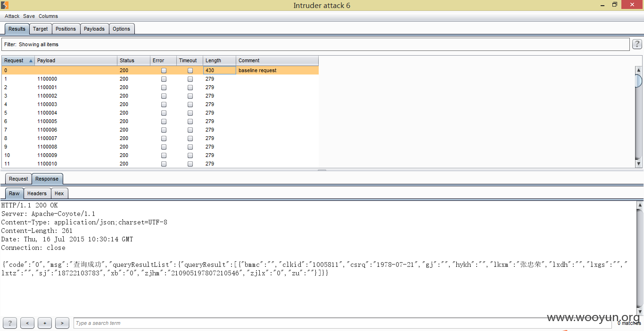Image resolution: width=644 pixels, height=331 pixels.
Task: Toggle Timeout checkbox for payload 1100005
Action: point(190,121)
